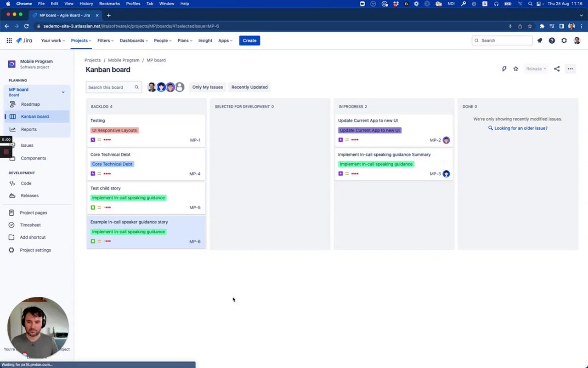
Task: Toggle the Only My Issues filter
Action: [x=207, y=87]
